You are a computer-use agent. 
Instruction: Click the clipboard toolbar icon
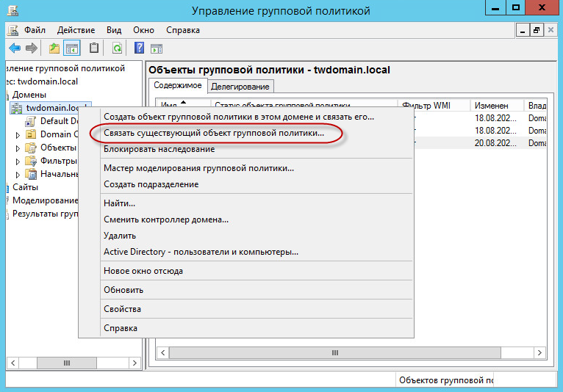coord(94,48)
